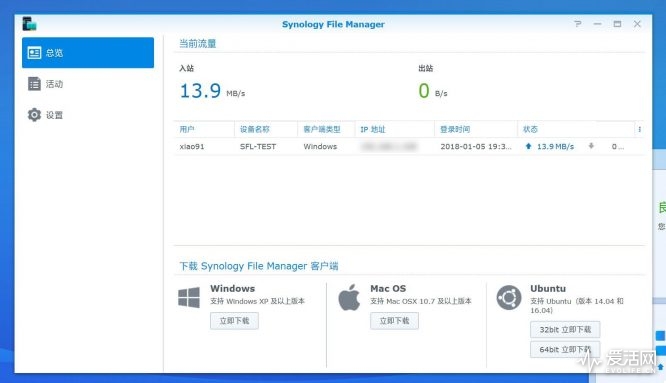Click the download arrow icon in xiao91 row
Viewport: 666px width, 383px height.
591,146
